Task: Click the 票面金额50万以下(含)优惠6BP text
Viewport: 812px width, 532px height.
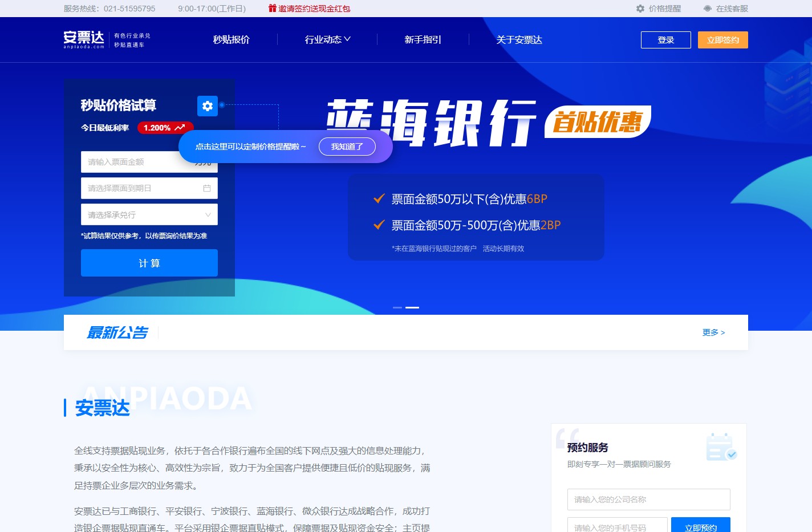Action: (x=469, y=199)
